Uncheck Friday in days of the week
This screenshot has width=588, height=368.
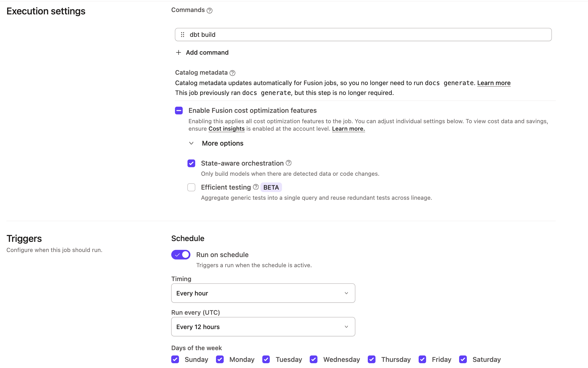click(422, 359)
